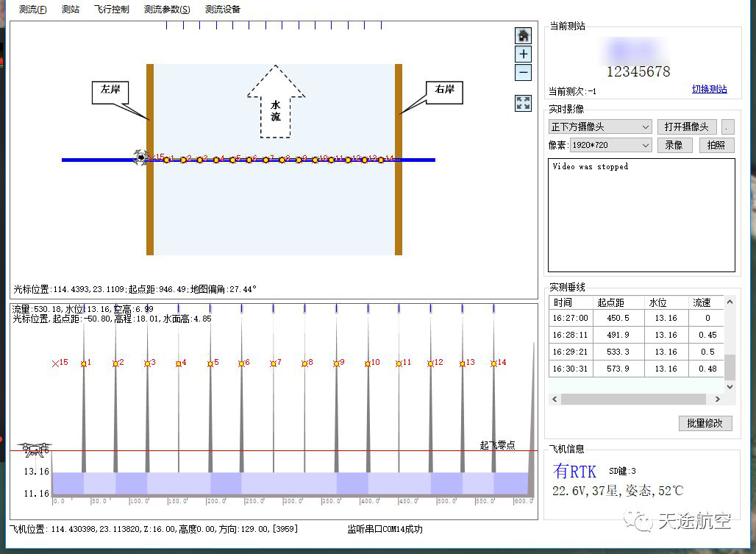Toggle fullscreen map with expand arrows icon
The height and width of the screenshot is (554, 756).
click(x=523, y=103)
